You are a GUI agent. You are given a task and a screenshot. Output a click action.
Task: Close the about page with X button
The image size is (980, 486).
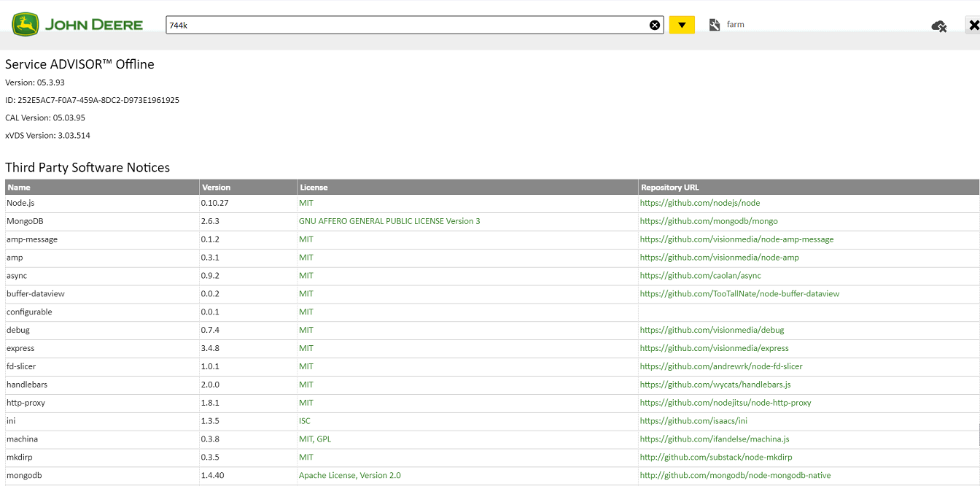click(x=973, y=26)
